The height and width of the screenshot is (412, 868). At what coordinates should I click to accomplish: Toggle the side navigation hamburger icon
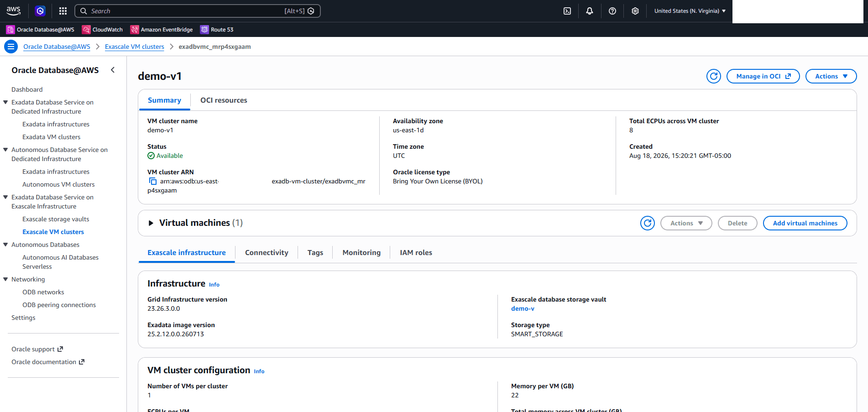(11, 47)
